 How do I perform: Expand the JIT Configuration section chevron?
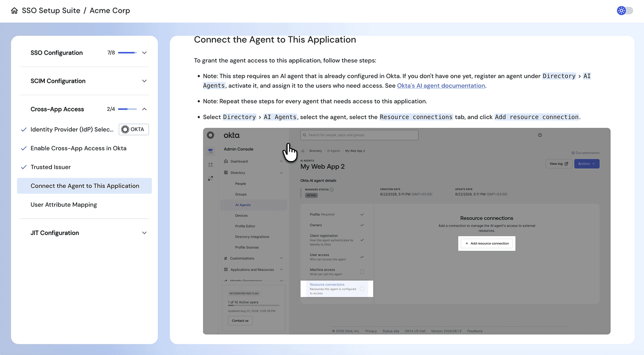[144, 233]
